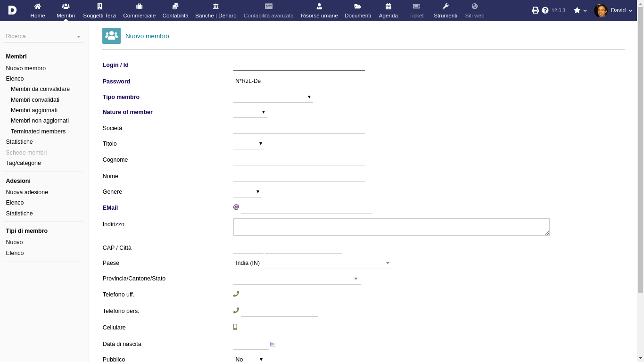This screenshot has width=644, height=362.
Task: Click the Cognome input field
Action: coord(299,159)
